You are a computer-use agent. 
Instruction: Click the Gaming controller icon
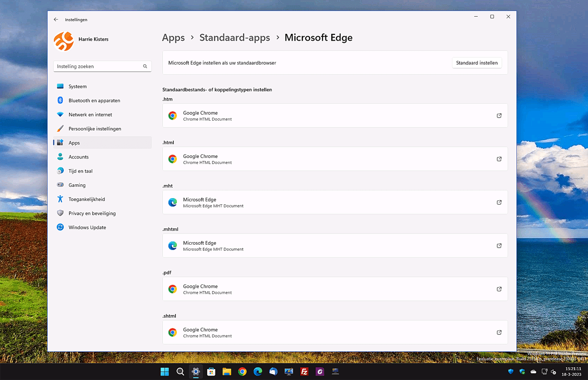[x=60, y=185]
